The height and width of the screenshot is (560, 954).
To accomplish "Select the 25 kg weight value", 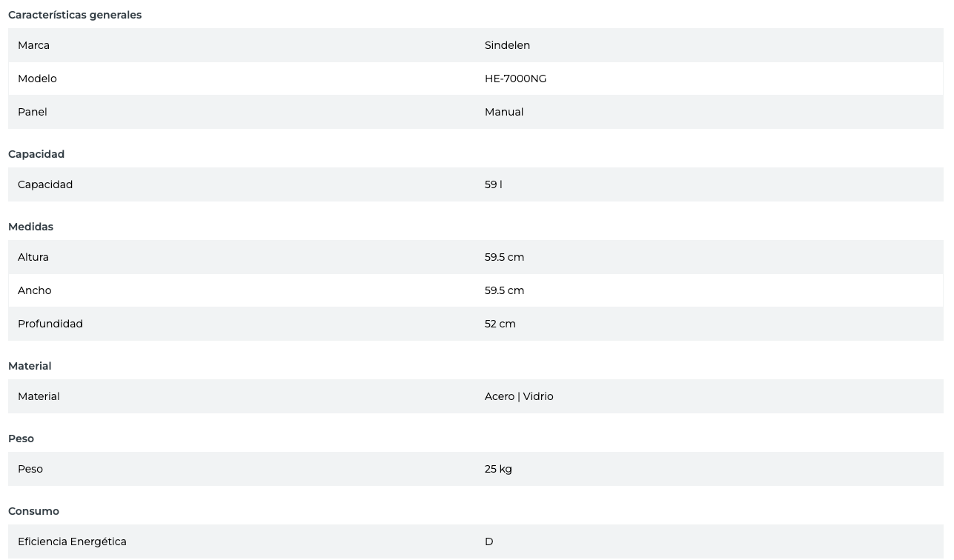I will pos(498,469).
